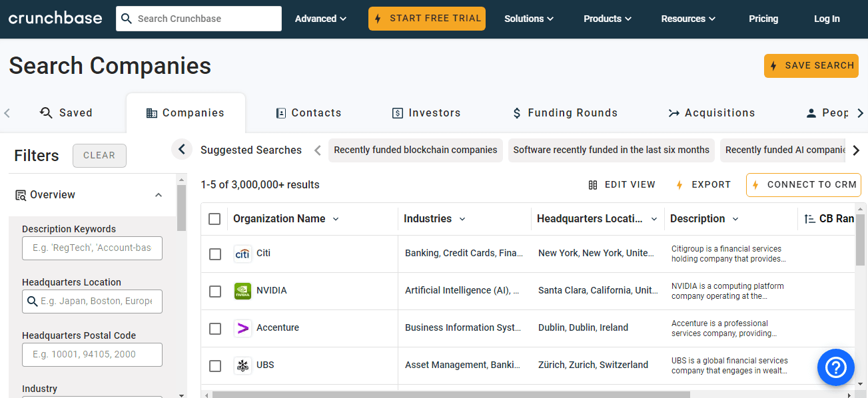This screenshot has height=398, width=868.
Task: Show the next suggested searches
Action: pyautogui.click(x=857, y=150)
